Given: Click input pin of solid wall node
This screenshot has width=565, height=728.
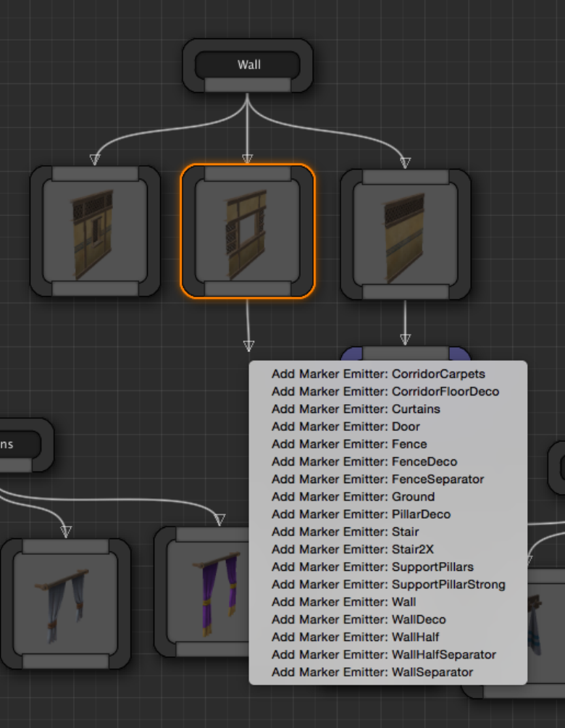Looking at the screenshot, I should click(406, 177).
